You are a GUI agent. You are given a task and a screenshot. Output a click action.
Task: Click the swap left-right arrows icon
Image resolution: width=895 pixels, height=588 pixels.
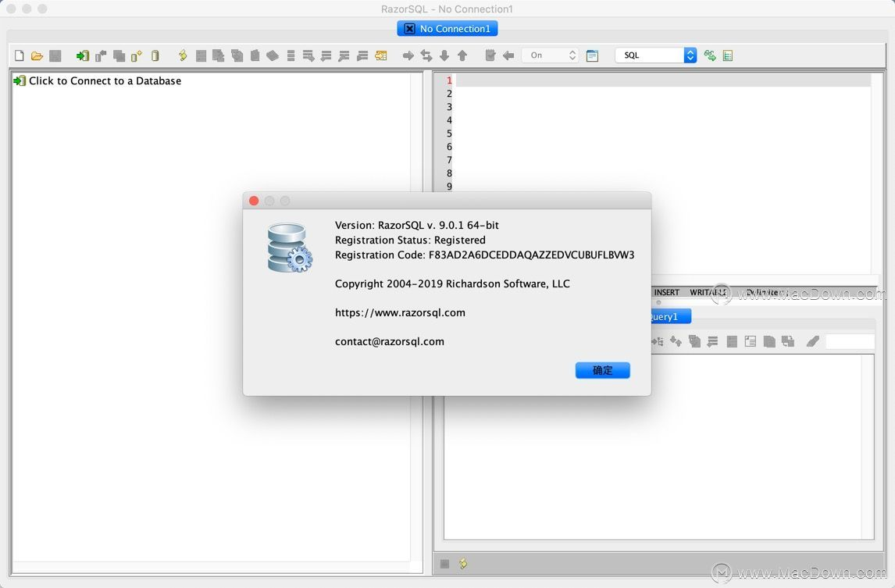426,55
